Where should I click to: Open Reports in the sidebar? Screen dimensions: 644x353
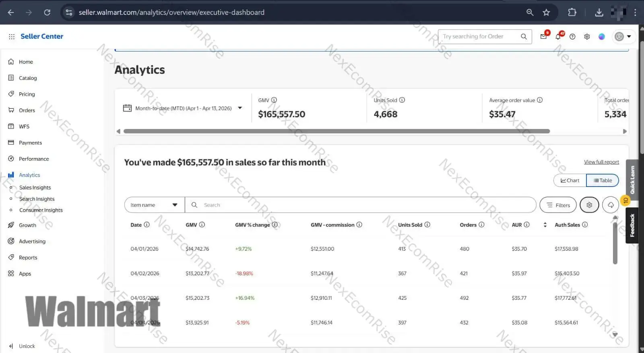[x=28, y=257]
